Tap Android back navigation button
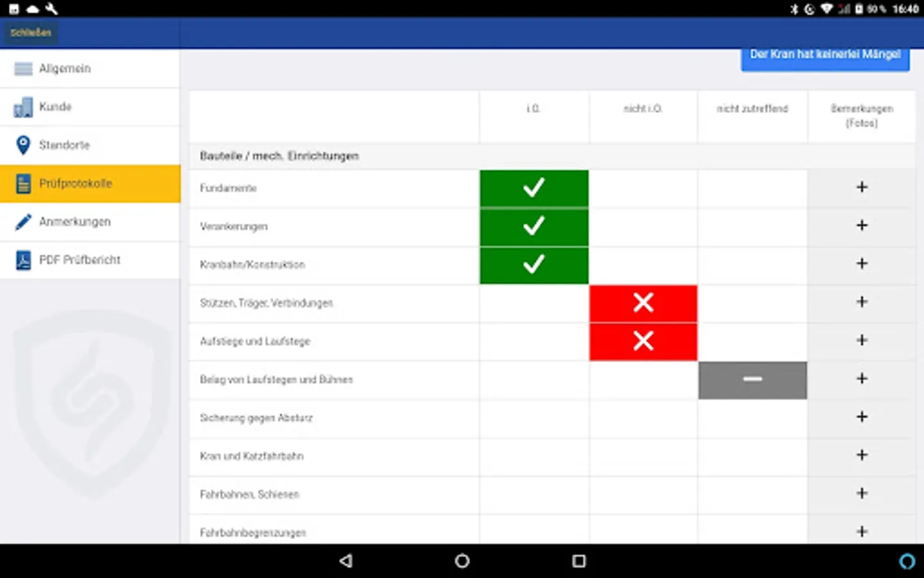This screenshot has height=578, width=924. [x=346, y=561]
